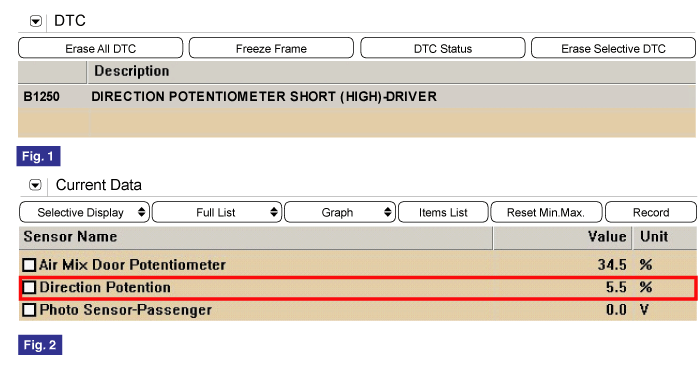Check the Direction Potention checkbox
700x369 pixels.
point(29,287)
